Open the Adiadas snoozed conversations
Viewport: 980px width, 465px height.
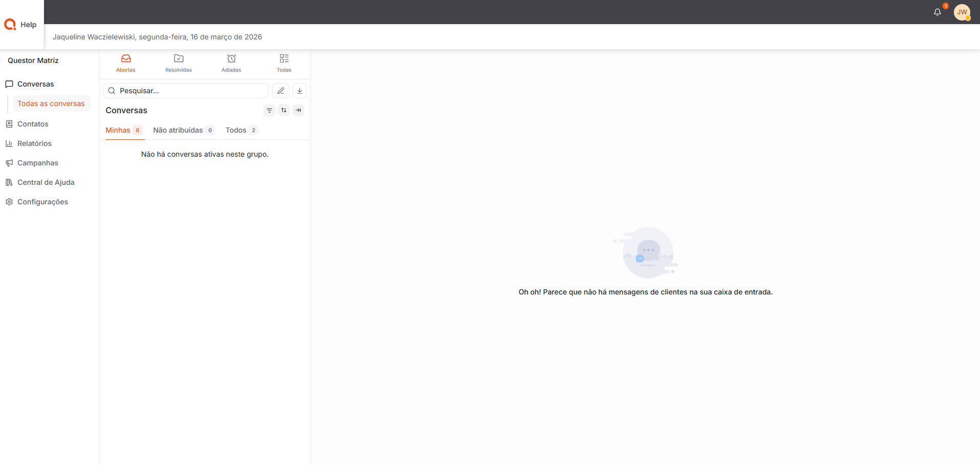coord(231,63)
